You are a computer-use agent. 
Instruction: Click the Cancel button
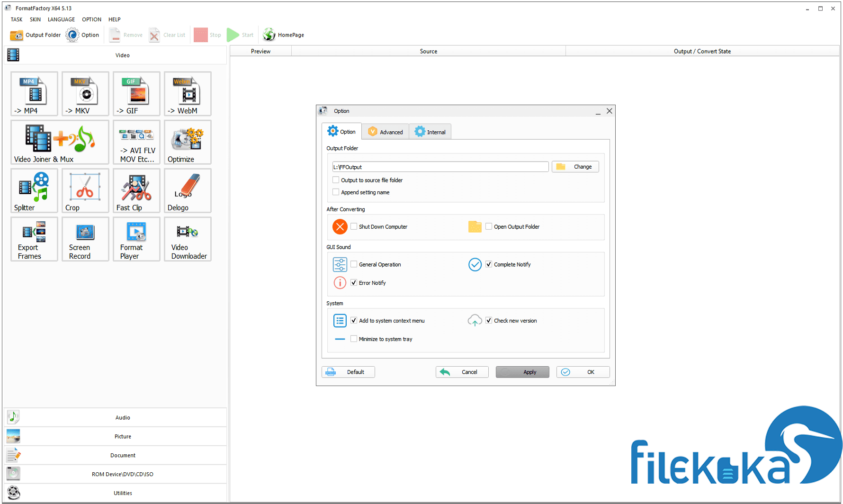[x=462, y=372]
